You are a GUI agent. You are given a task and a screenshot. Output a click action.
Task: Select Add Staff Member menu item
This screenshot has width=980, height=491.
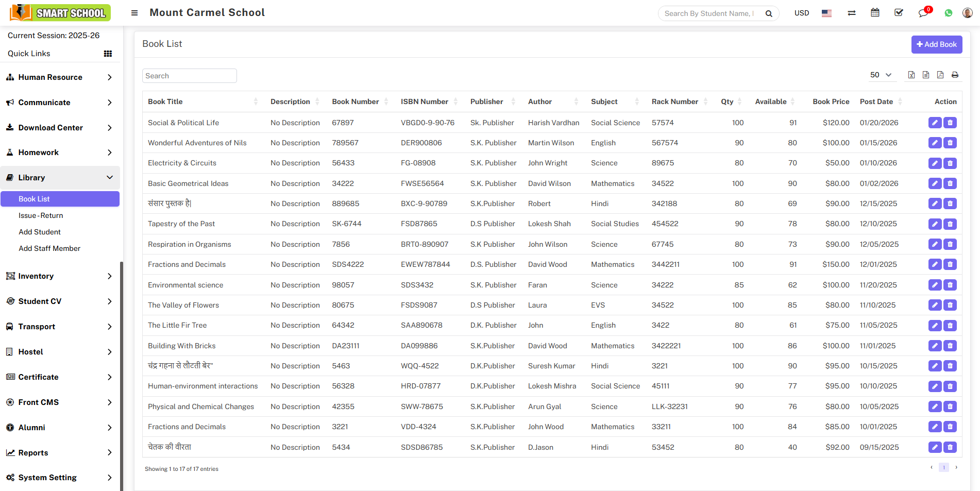pos(49,248)
